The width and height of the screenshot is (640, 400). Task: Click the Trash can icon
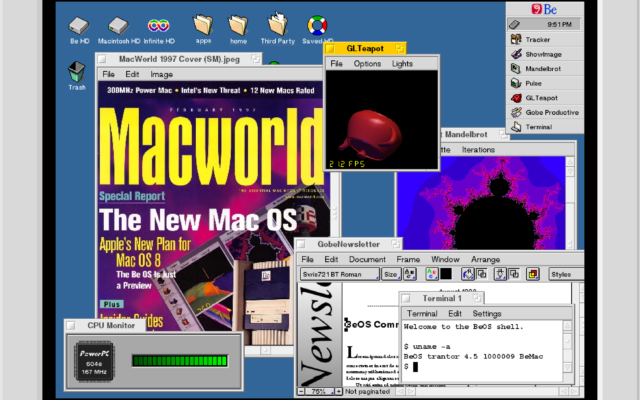pyautogui.click(x=76, y=72)
